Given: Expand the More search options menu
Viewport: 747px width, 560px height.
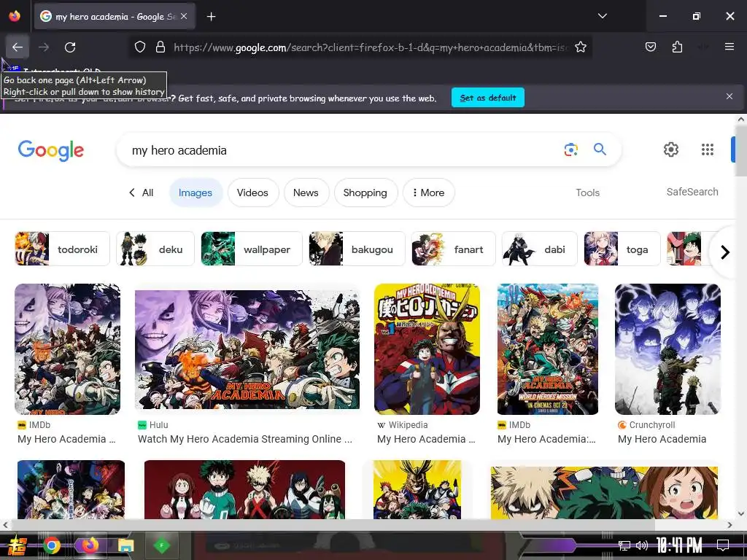Looking at the screenshot, I should point(428,192).
